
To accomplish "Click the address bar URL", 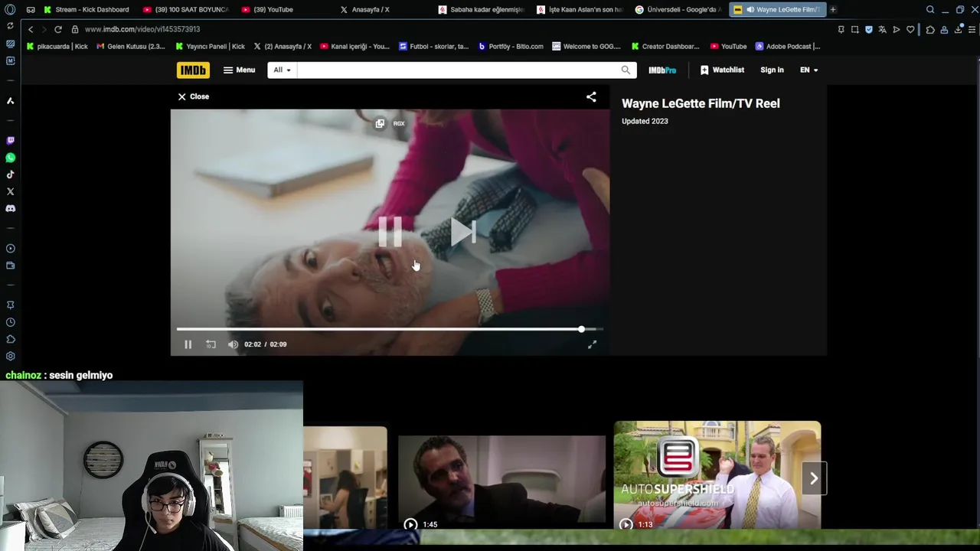I will pyautogui.click(x=142, y=29).
